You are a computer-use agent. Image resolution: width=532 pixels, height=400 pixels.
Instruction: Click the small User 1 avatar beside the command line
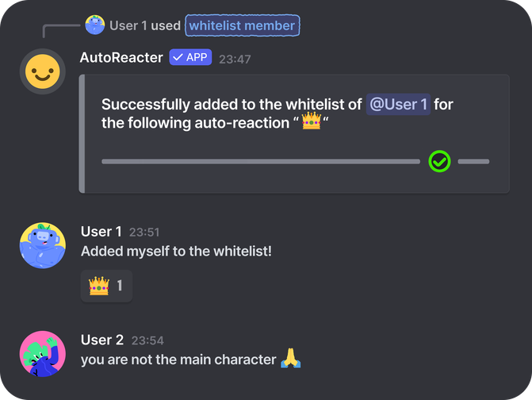[95, 25]
